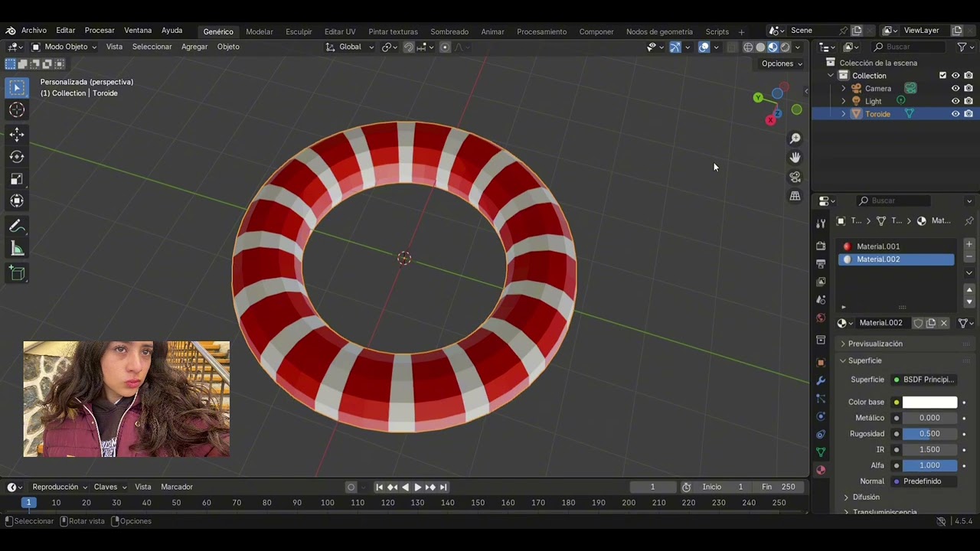
Task: Open the outliner filter dropdown
Action: tap(965, 47)
